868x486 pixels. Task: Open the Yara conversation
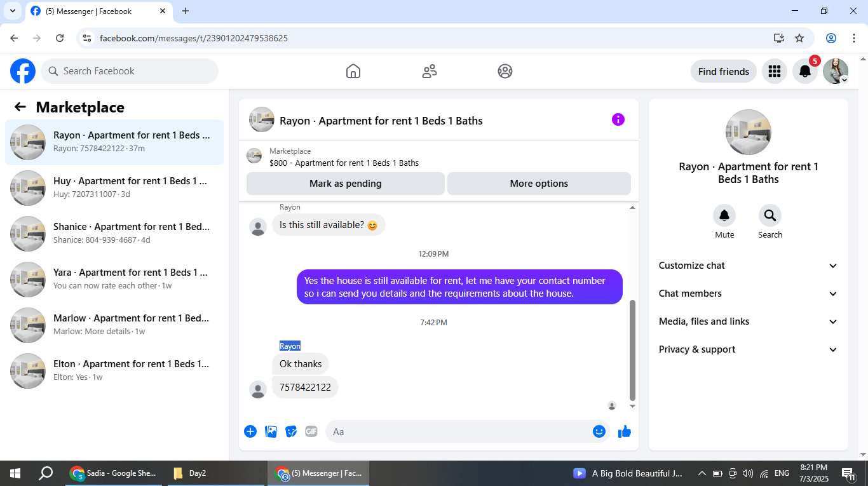pos(114,280)
